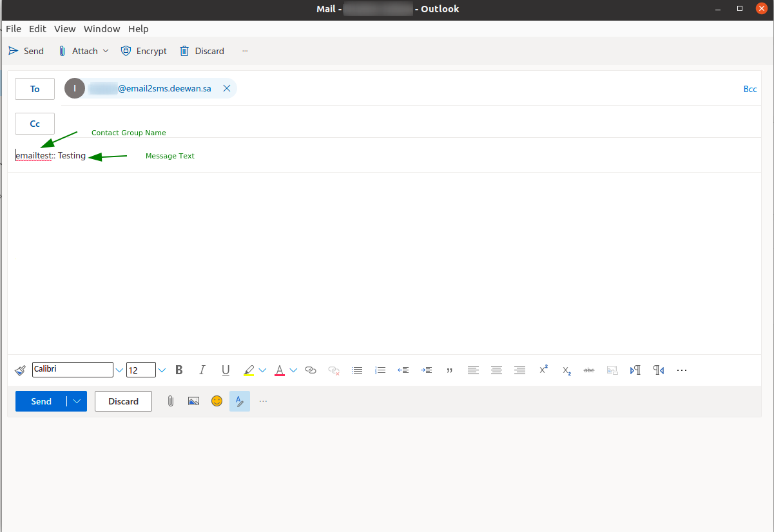Click the Decrease indent icon

click(x=403, y=370)
